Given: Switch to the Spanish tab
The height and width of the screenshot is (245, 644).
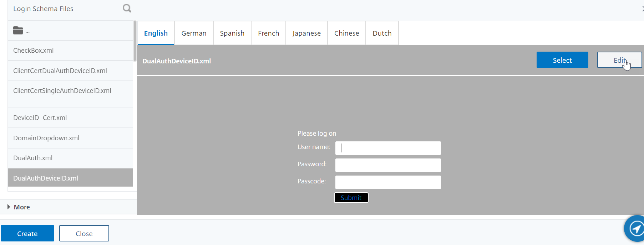Looking at the screenshot, I should 232,33.
